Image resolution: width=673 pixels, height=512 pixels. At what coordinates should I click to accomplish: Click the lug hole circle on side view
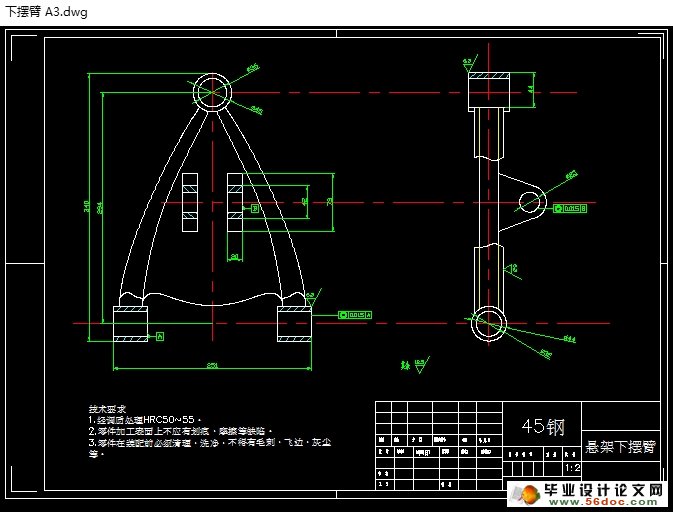[529, 202]
